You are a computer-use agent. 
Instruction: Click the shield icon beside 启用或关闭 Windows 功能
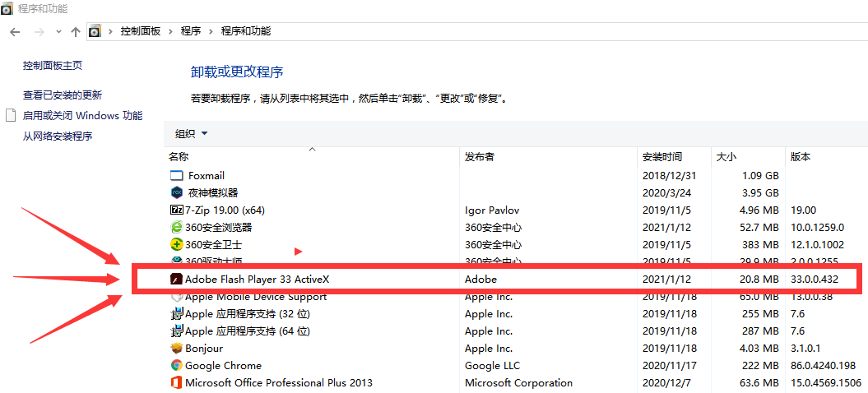pyautogui.click(x=11, y=115)
